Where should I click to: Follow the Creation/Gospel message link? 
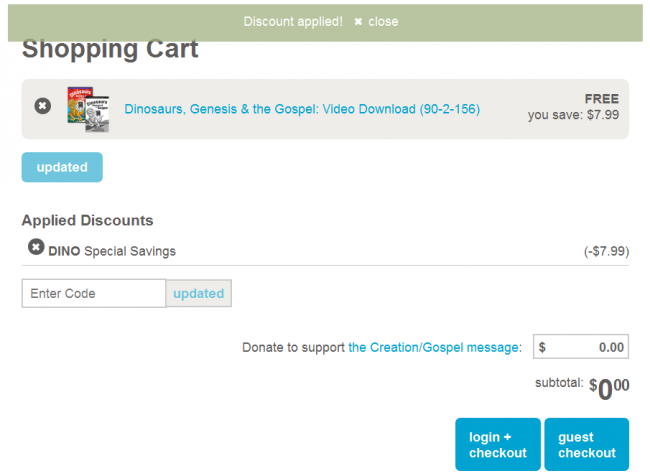[434, 347]
